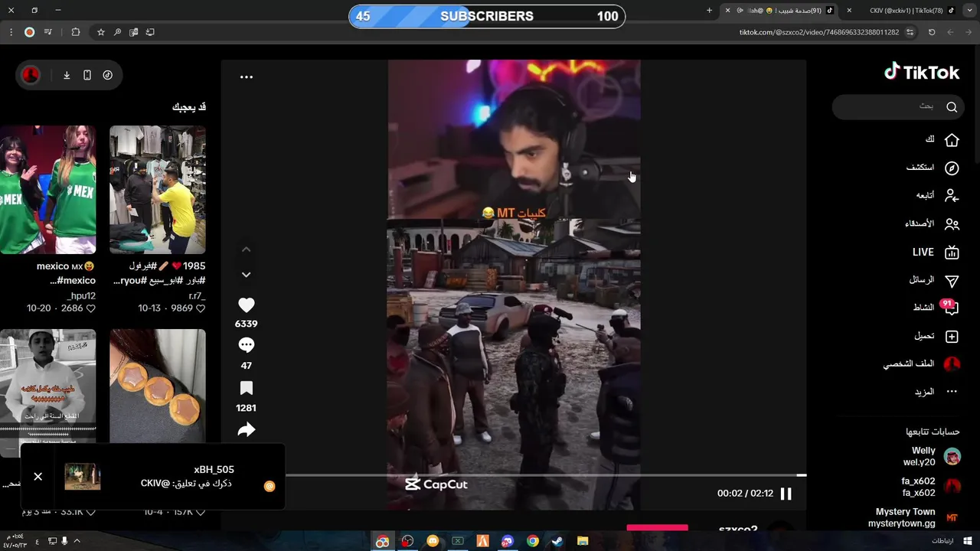Viewport: 980px width, 551px height.
Task: Open media controls in browser toolbar
Action: tap(48, 32)
